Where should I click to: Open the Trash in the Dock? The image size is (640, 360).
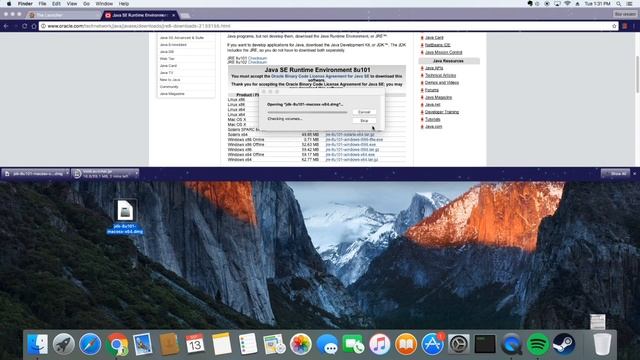pyautogui.click(x=602, y=344)
